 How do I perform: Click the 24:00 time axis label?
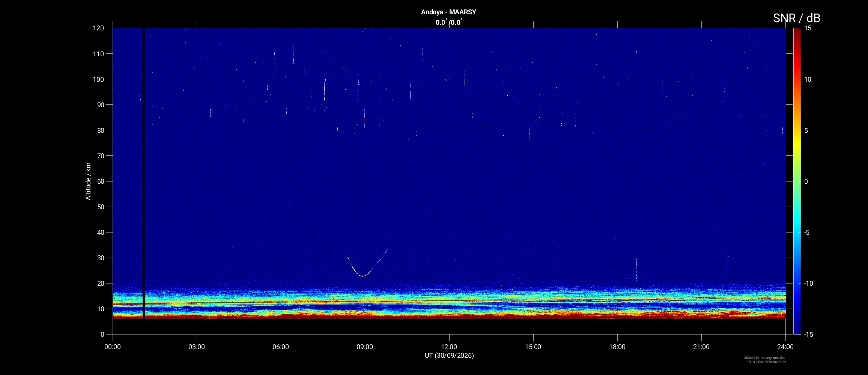(785, 347)
